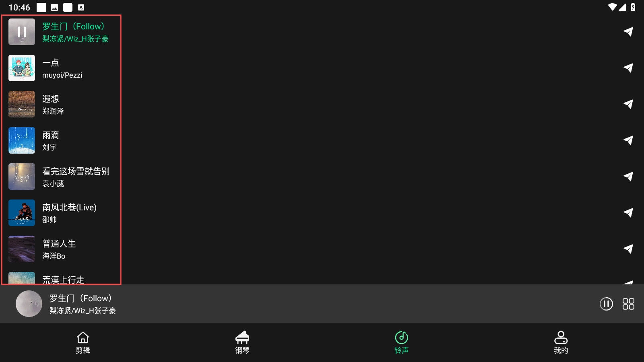This screenshot has width=644, height=362.
Task: Tap the send icon for 遐想
Action: click(628, 104)
